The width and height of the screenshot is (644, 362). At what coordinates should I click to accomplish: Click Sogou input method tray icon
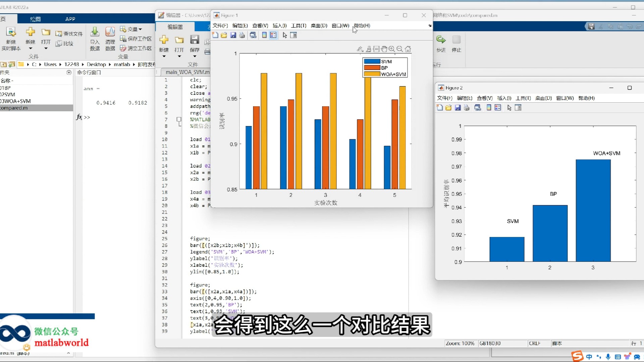577,356
